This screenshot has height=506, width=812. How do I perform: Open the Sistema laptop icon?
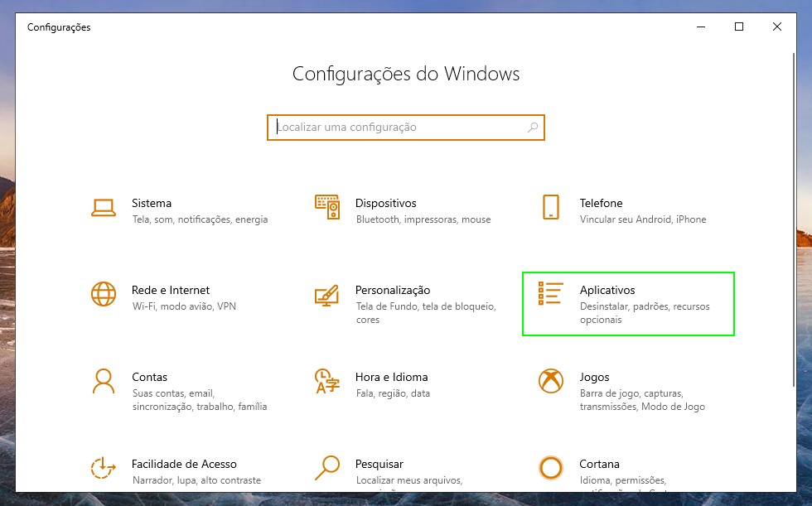[x=103, y=208]
